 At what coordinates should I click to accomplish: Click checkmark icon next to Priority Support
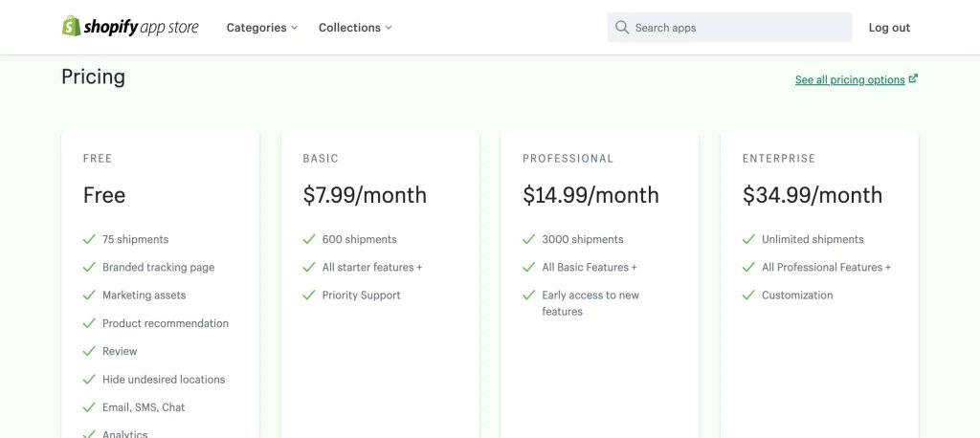click(309, 295)
